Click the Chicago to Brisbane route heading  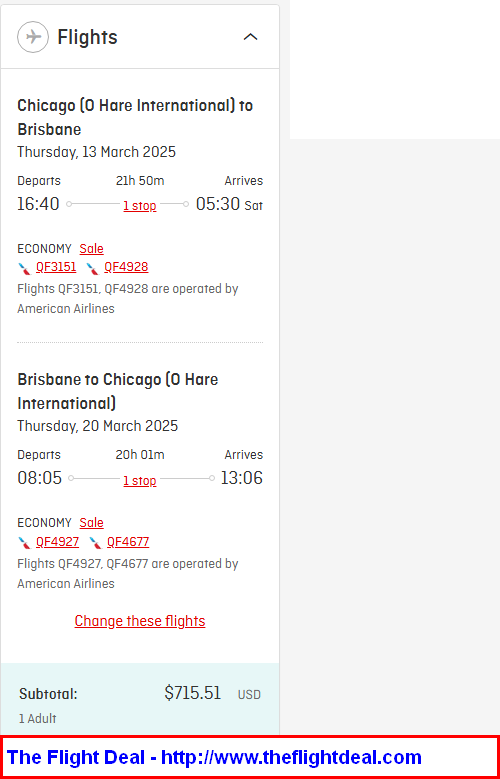135,117
